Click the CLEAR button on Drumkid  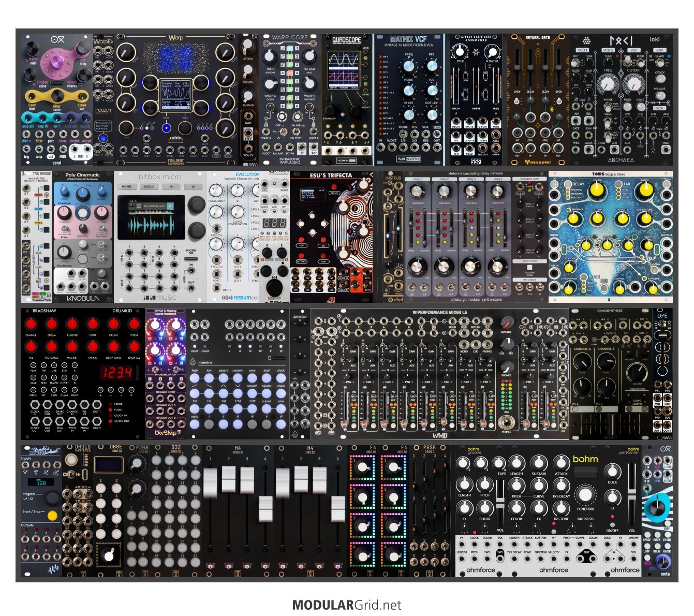[x=65, y=390]
